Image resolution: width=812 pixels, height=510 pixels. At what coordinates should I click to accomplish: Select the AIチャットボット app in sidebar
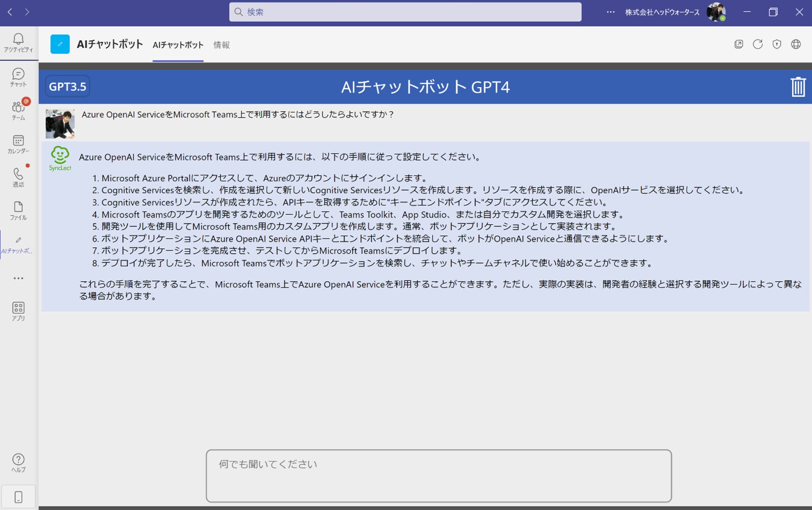point(18,245)
